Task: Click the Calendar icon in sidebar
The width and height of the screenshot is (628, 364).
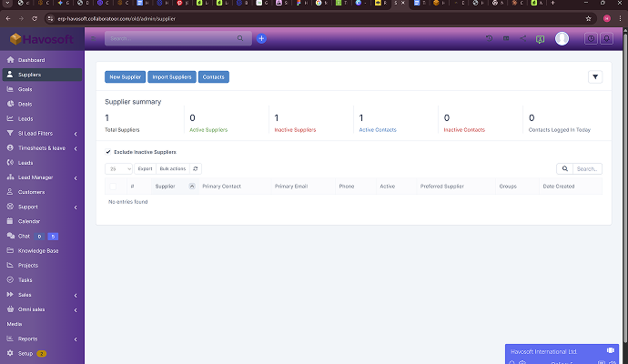Action: (x=10, y=221)
